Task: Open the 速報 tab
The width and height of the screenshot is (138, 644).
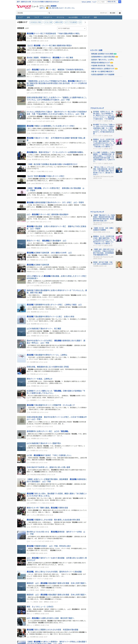Action: [28, 17]
